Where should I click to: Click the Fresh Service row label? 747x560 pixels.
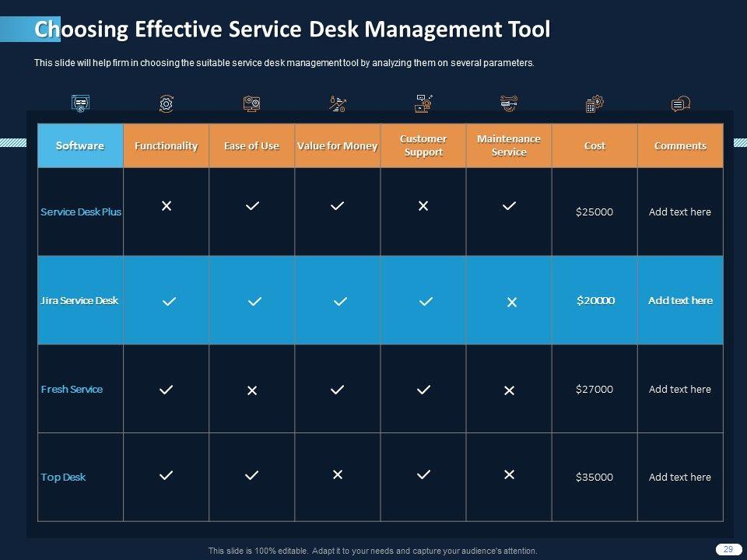[72, 389]
